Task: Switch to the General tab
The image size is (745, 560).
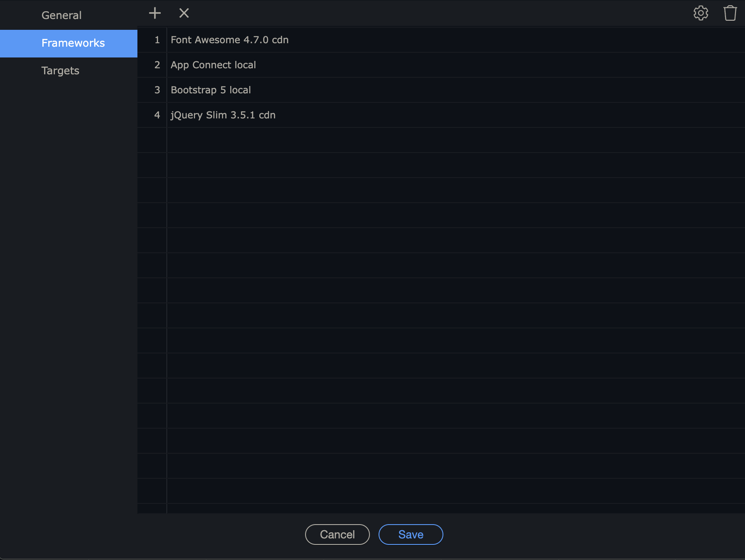Action: [61, 16]
